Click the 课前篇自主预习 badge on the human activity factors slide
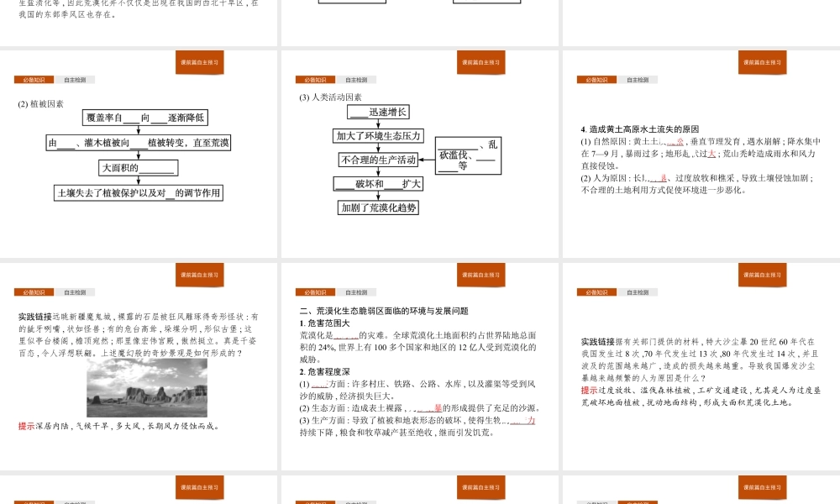Image resolution: width=840 pixels, height=504 pixels. [479, 63]
